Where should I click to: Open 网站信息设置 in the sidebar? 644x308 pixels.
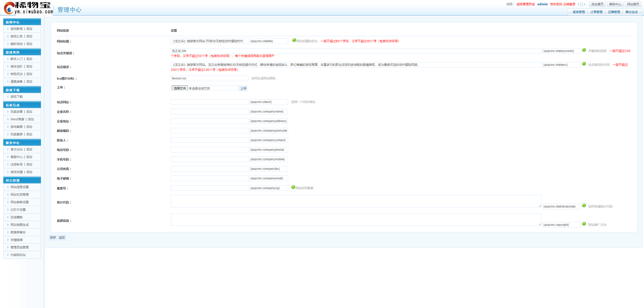pos(20,187)
